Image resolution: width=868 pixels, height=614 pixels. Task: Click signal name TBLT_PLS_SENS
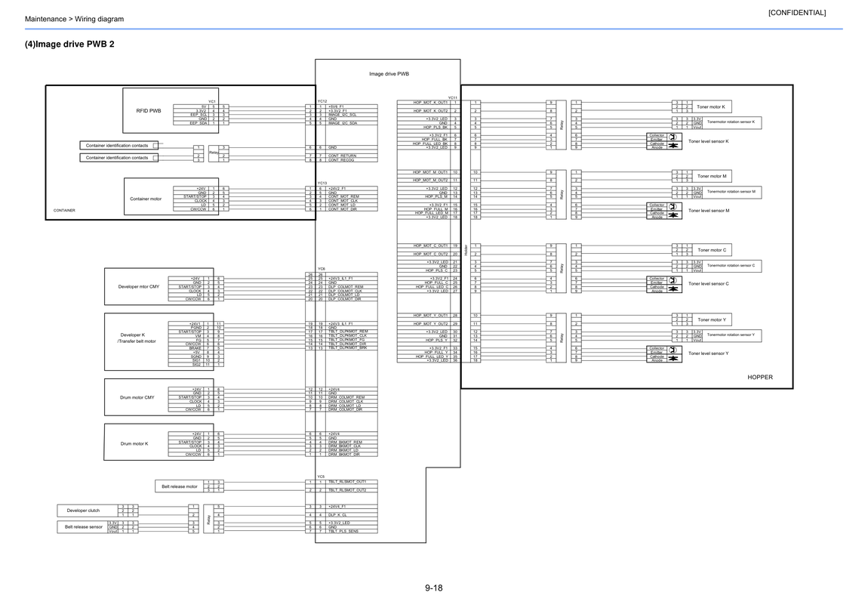coord(343,531)
